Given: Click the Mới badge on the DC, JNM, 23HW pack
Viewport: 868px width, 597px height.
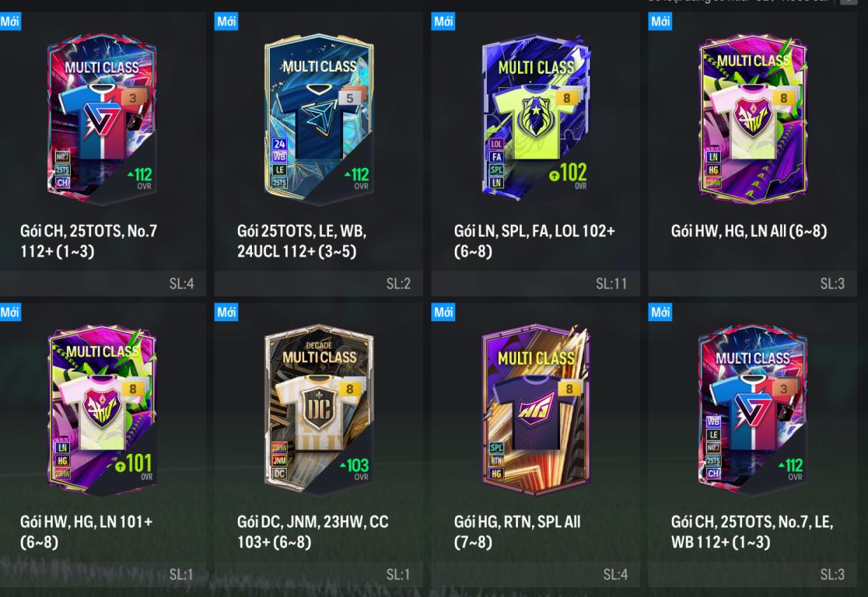Looking at the screenshot, I should click(x=226, y=312).
